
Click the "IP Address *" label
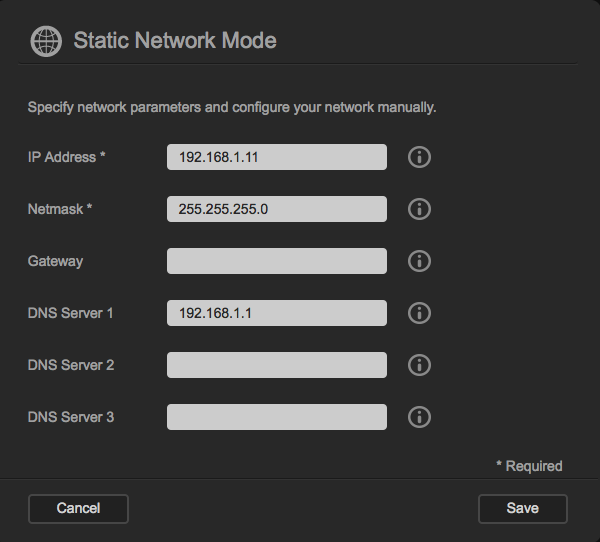click(x=67, y=157)
